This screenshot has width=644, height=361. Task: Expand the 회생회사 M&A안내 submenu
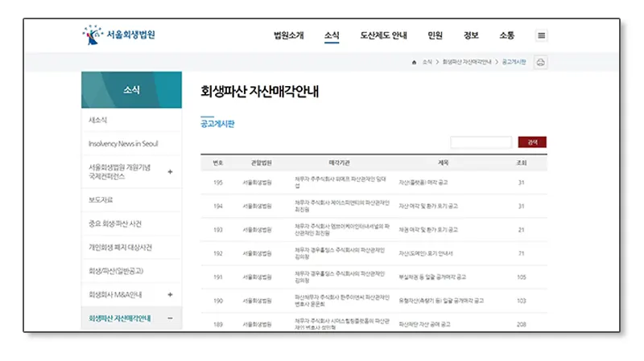pyautogui.click(x=170, y=295)
